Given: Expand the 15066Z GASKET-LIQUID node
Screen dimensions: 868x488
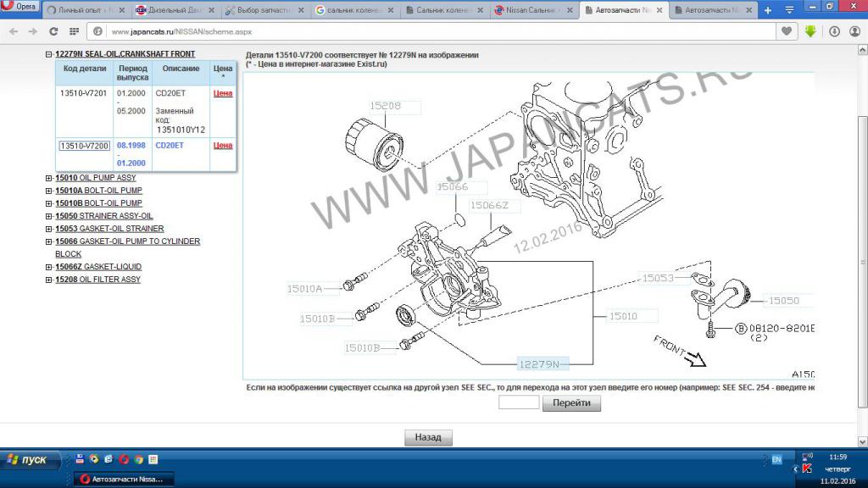Looking at the screenshot, I should click(48, 267).
